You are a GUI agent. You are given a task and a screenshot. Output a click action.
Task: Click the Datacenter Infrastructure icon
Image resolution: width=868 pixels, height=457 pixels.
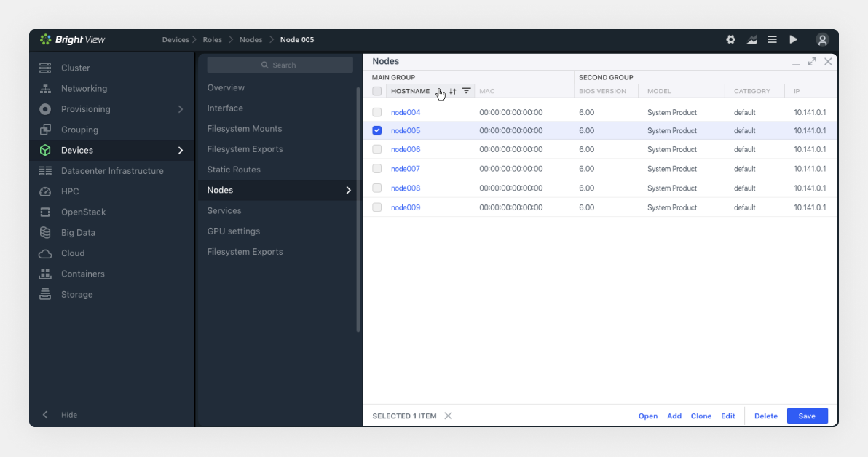point(45,171)
